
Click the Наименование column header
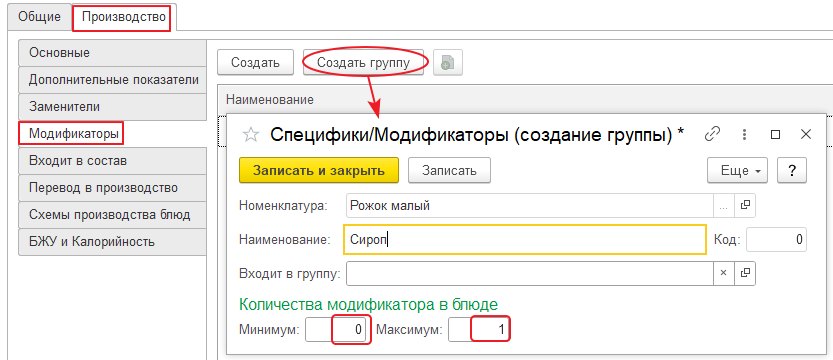tap(269, 99)
